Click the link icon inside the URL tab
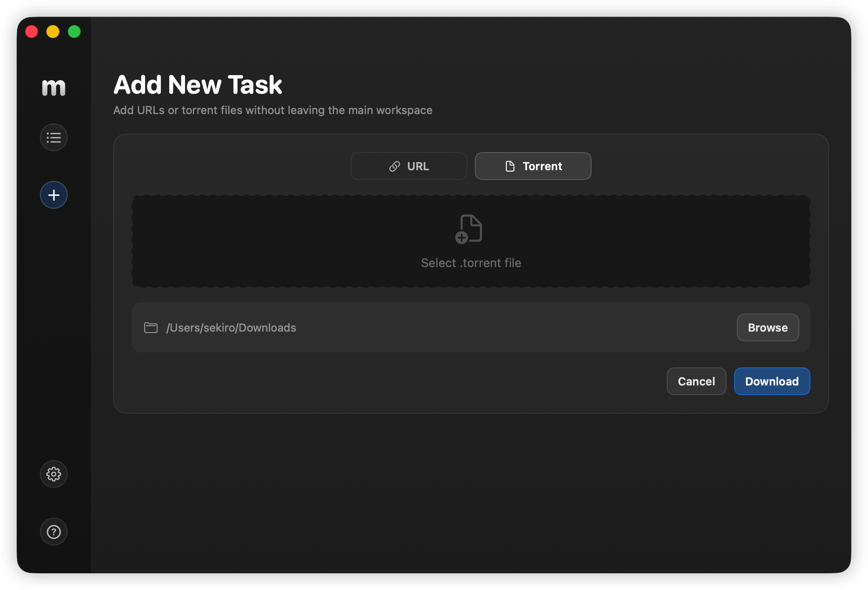This screenshot has width=868, height=590. pos(394,166)
